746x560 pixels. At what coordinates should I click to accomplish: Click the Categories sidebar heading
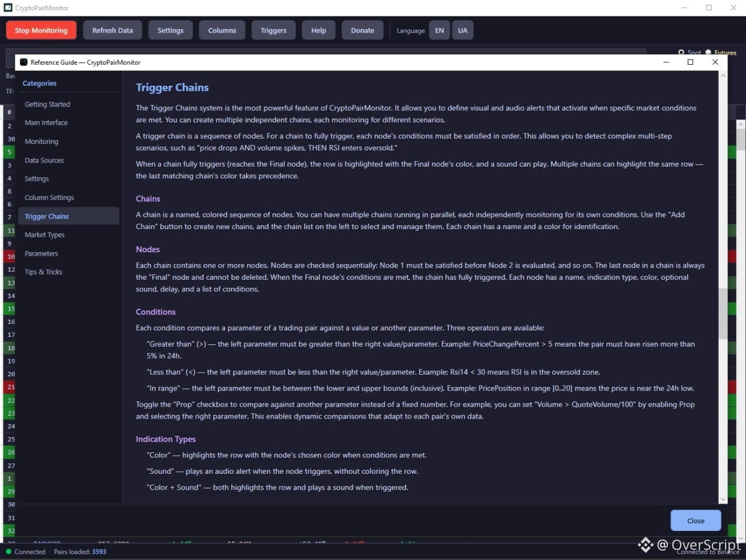point(40,83)
